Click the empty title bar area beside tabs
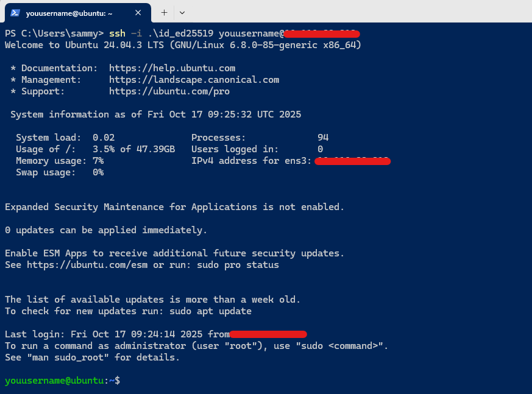The width and height of the screenshot is (532, 394). (353, 12)
